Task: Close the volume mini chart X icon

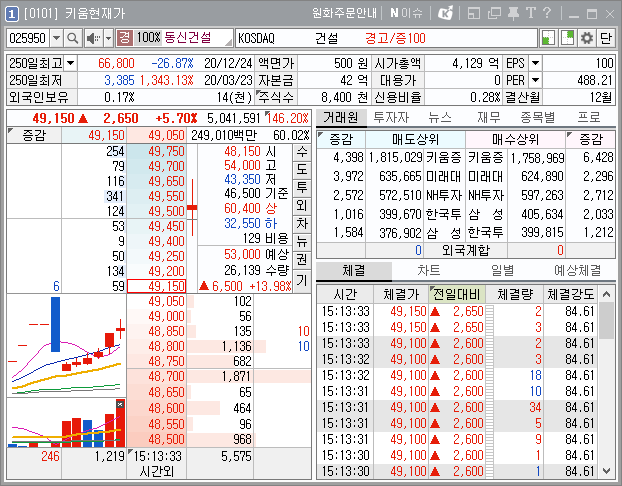Action: pos(120,404)
